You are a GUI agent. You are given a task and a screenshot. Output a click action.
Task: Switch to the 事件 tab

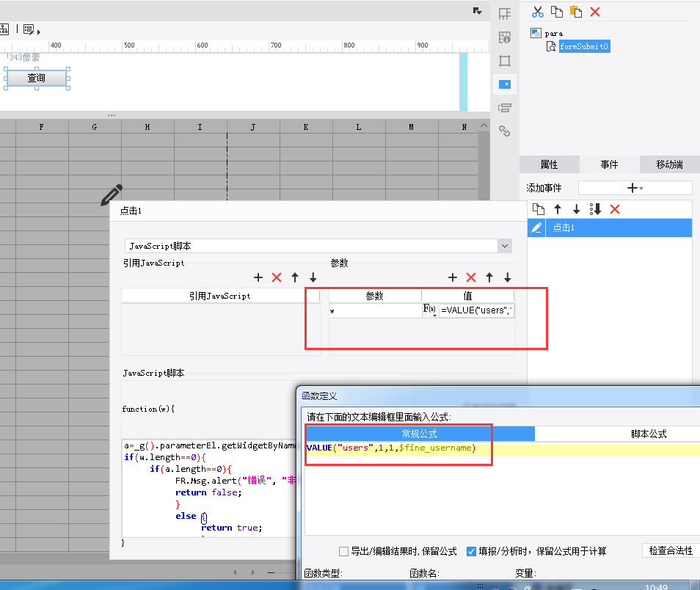pos(609,164)
